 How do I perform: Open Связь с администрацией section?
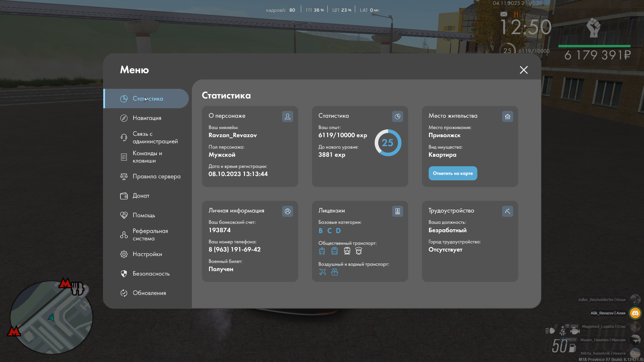155,137
